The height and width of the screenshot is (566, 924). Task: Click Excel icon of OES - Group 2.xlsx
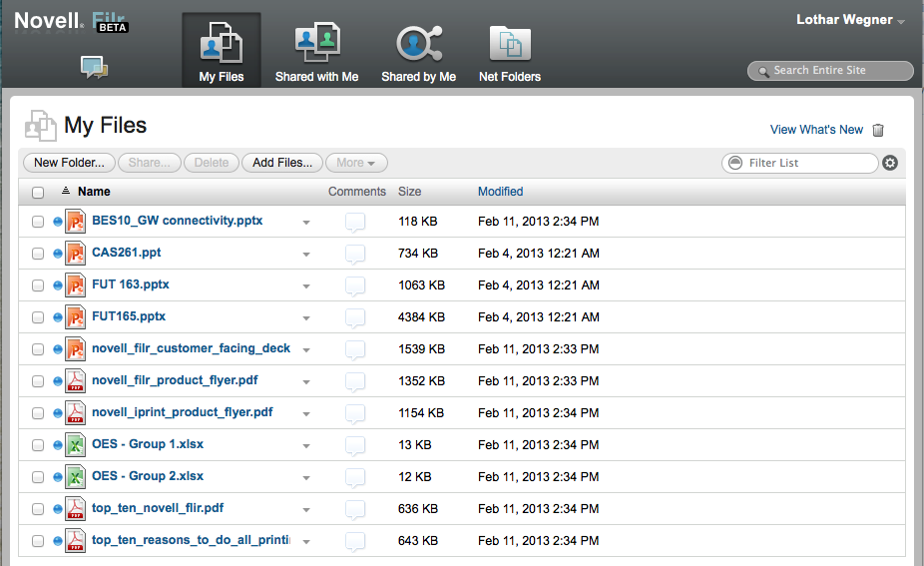coord(76,477)
